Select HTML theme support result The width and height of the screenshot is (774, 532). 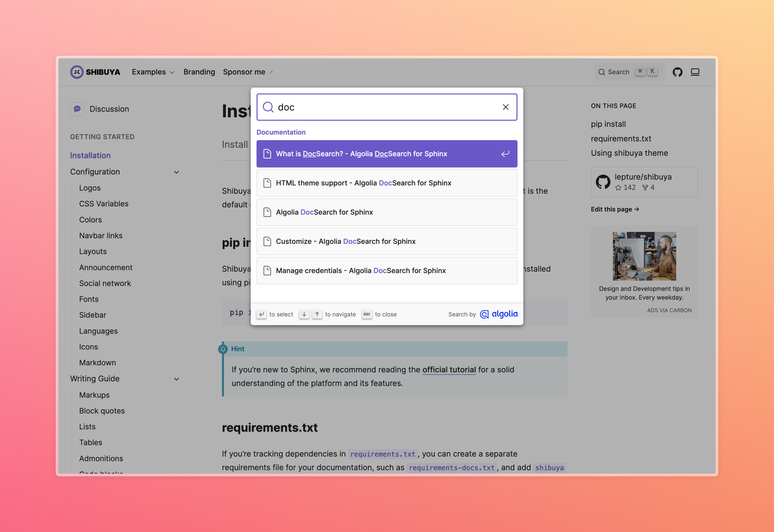pos(387,183)
